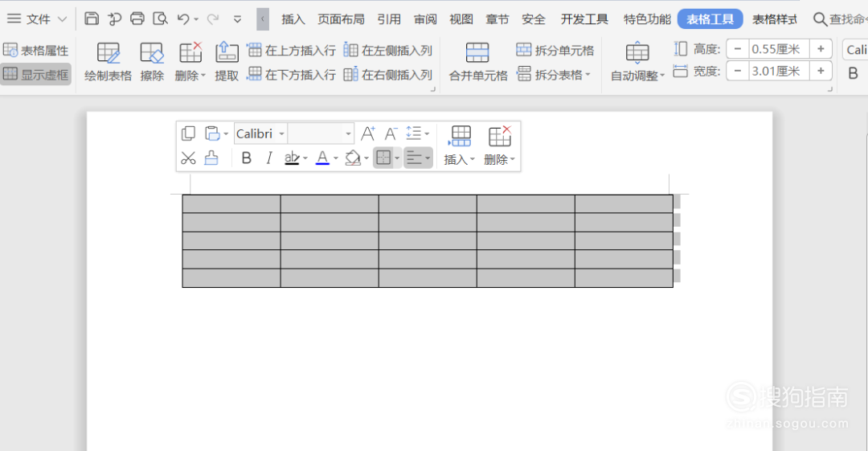Switch to the 页面布局 tab
This screenshot has width=868, height=451.
tap(341, 19)
